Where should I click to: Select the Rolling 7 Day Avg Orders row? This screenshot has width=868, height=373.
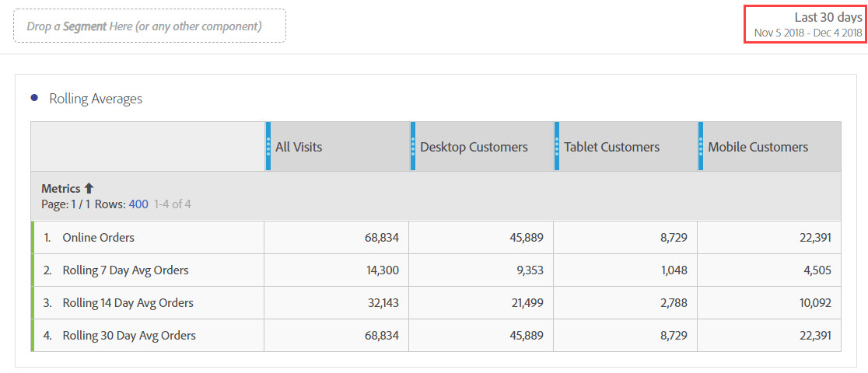pos(125,270)
